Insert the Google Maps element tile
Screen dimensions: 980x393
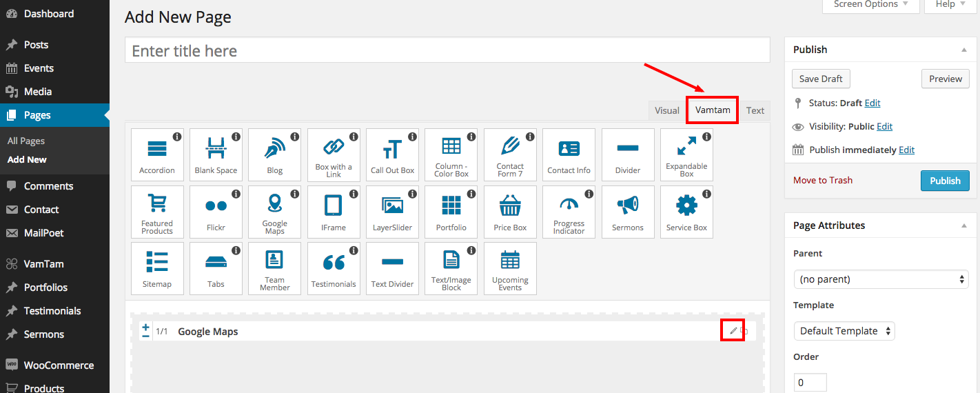[274, 212]
